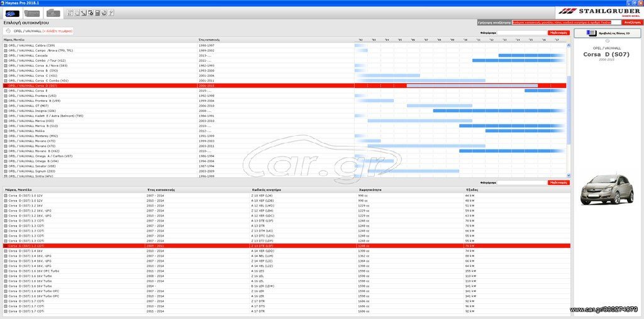Select OPEL / VAUXHALL GT (M07) model

point(285,106)
